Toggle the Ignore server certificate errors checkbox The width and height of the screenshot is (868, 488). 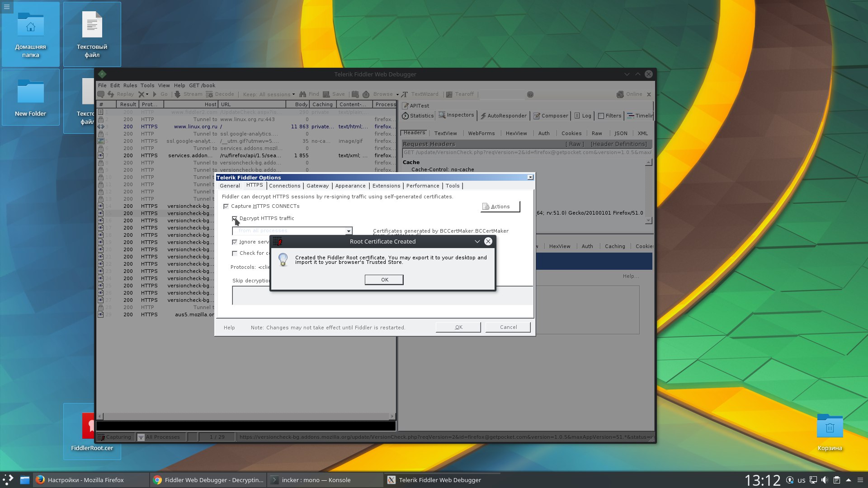(235, 242)
